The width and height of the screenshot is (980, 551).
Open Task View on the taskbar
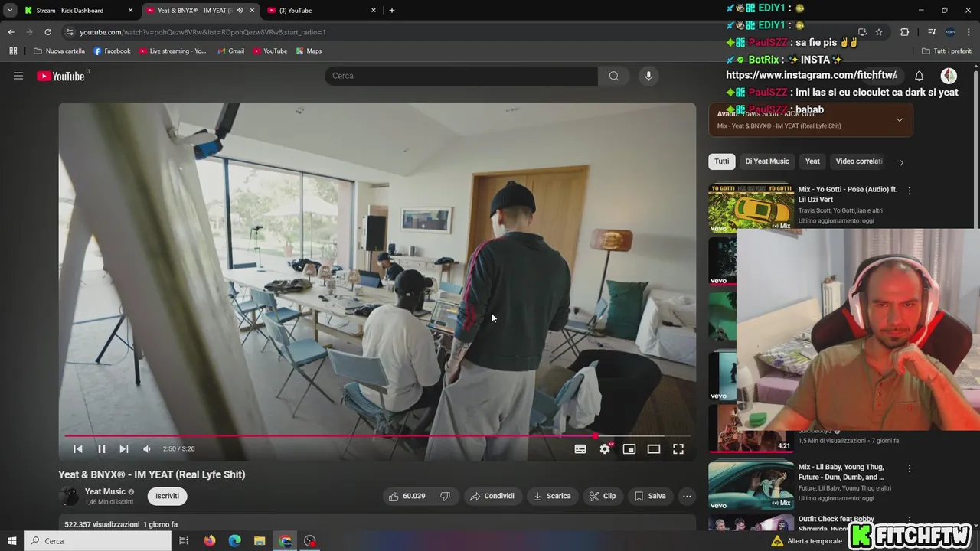click(x=184, y=541)
